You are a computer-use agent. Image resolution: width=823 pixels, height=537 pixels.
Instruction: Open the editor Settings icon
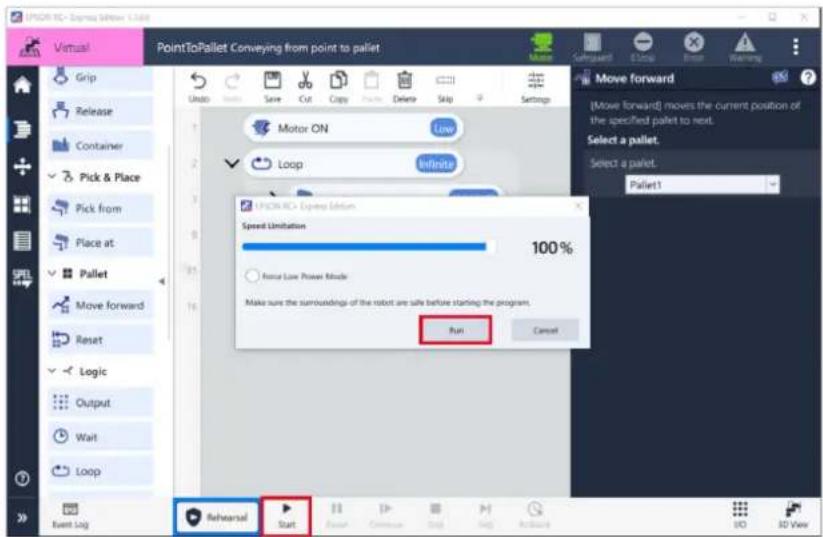pos(535,87)
